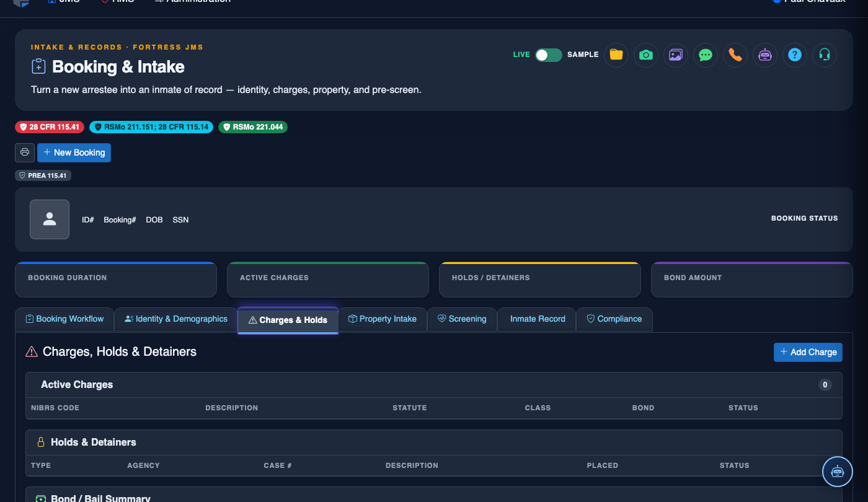Click the green RSMo 221.044 badge
Image resolution: width=868 pixels, height=502 pixels.
(x=253, y=127)
